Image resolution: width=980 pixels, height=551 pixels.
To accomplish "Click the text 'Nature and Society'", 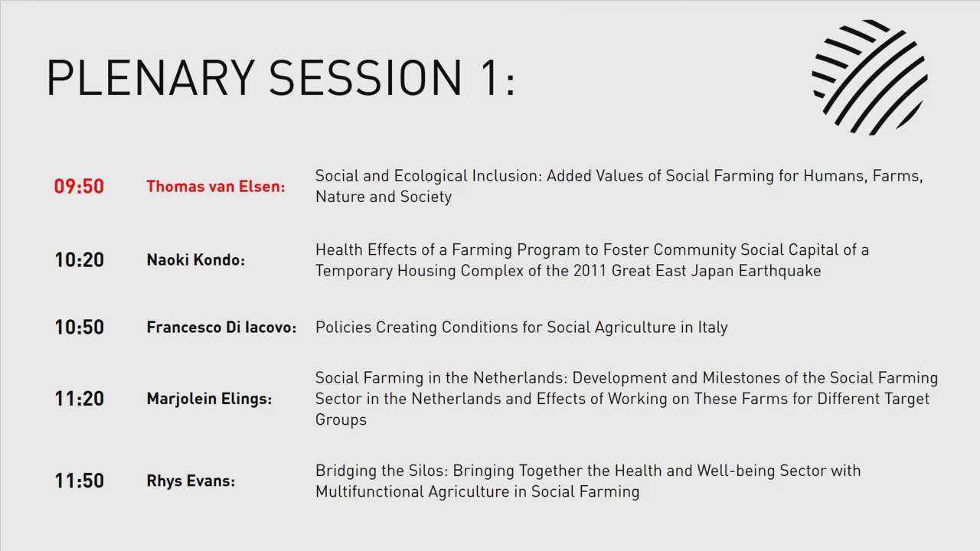I will (x=383, y=197).
